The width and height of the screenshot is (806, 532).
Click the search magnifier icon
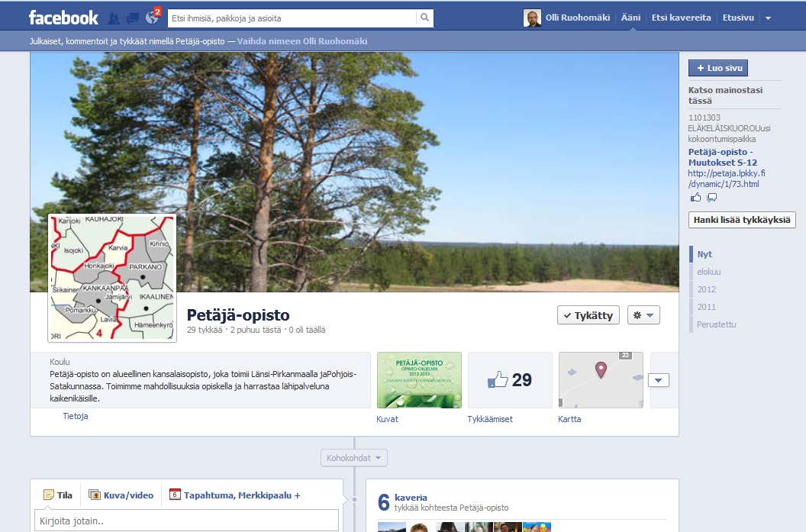click(424, 18)
